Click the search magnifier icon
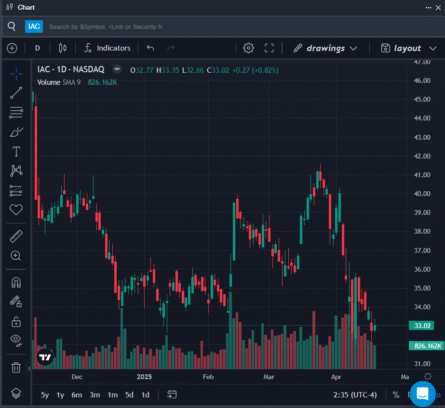 [12, 26]
